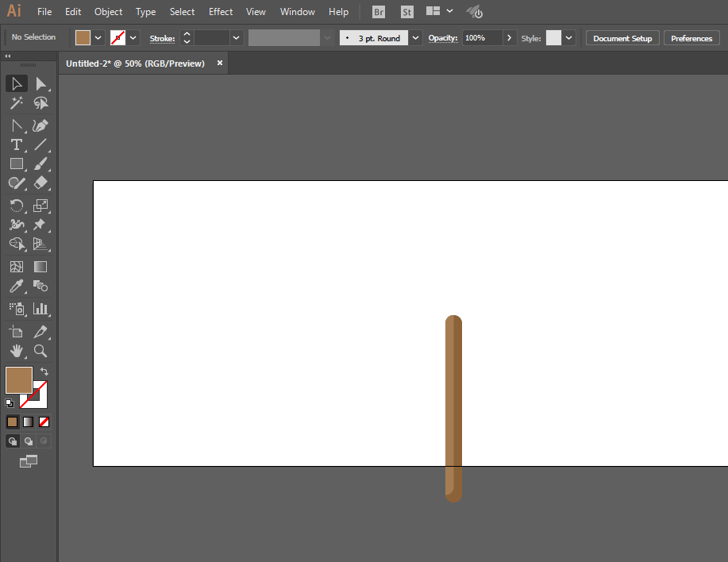Expand the Opacity slider arrow
The height and width of the screenshot is (562, 728).
pos(509,38)
